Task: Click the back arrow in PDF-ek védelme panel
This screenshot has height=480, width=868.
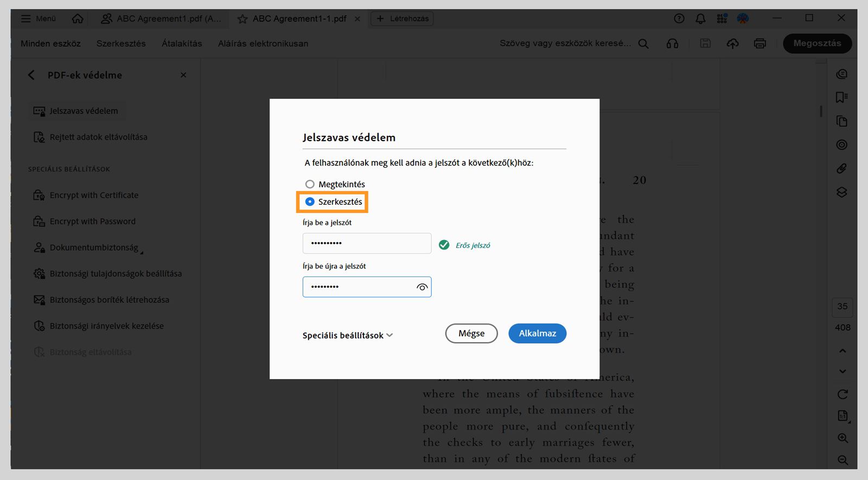Action: (31, 75)
